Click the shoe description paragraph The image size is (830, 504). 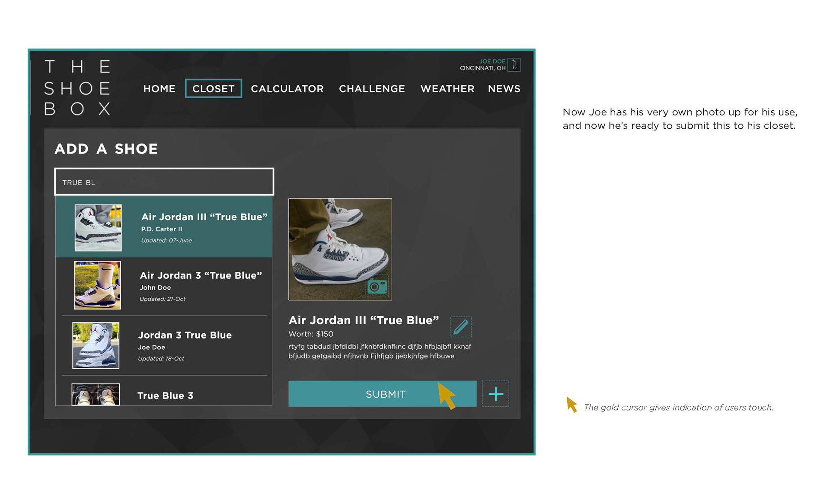pos(380,351)
